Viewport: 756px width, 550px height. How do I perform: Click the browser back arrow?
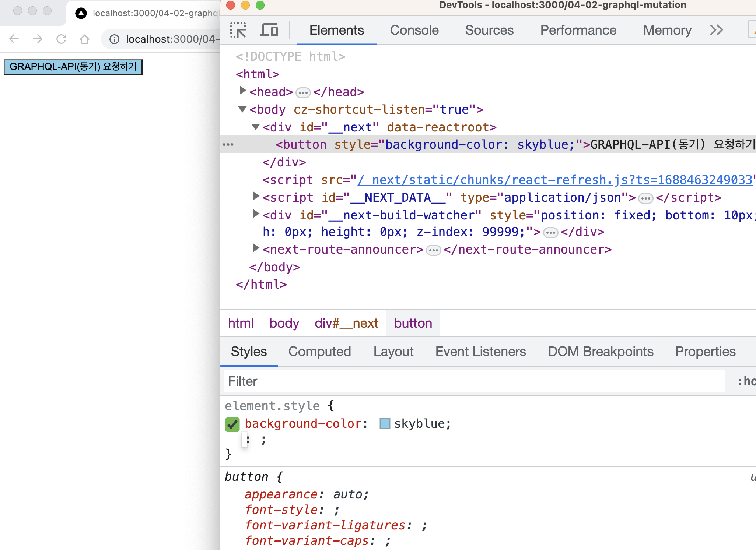pos(14,39)
